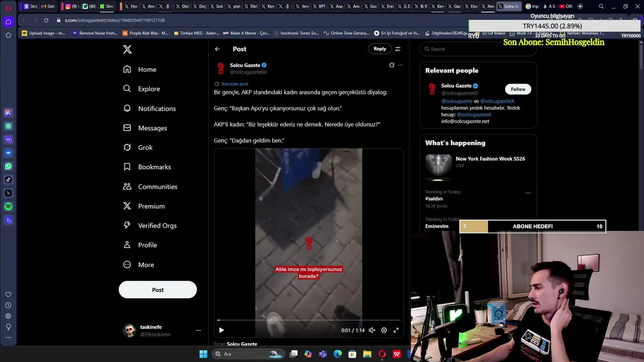Unmute the video

372,330
